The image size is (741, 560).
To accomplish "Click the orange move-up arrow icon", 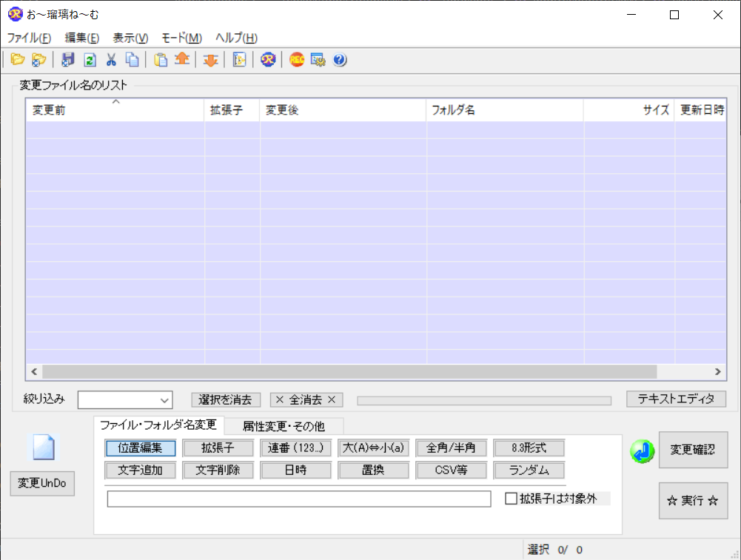I will point(182,59).
